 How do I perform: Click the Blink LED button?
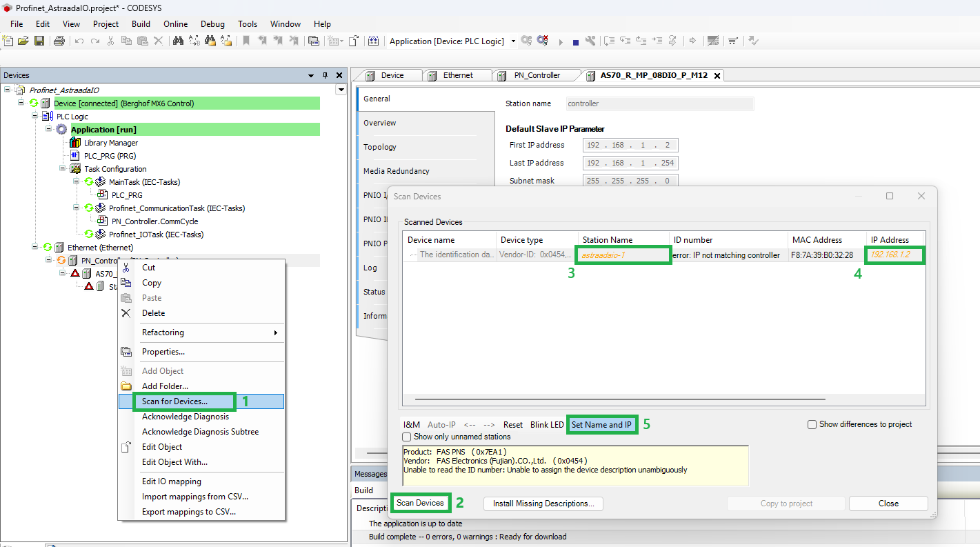pyautogui.click(x=547, y=425)
